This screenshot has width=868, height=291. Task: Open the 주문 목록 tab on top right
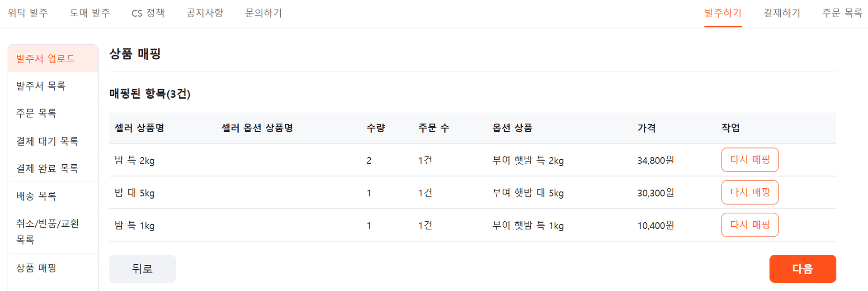click(x=842, y=13)
